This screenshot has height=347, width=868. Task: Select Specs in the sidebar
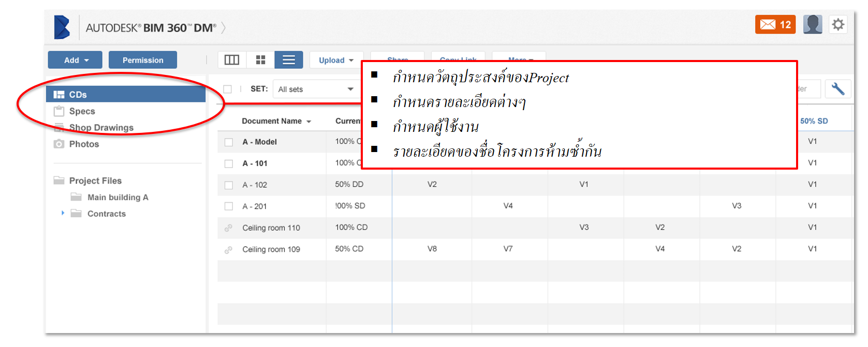82,111
